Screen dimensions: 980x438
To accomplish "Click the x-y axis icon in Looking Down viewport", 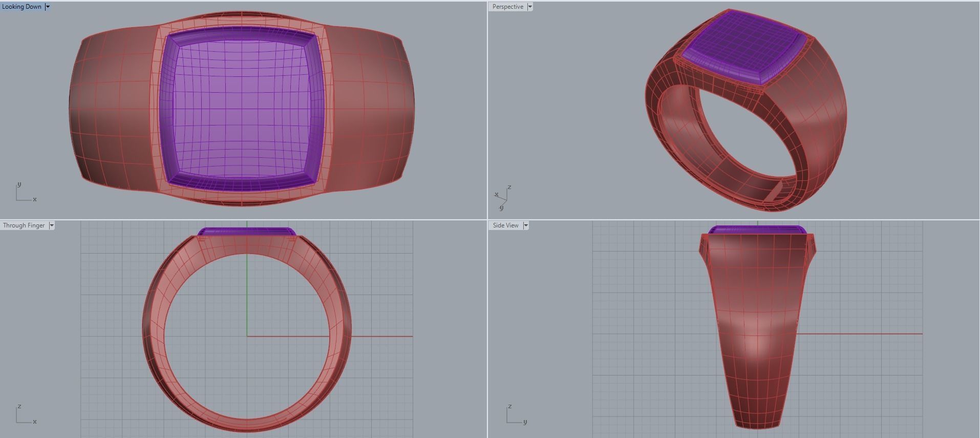I will 26,192.
